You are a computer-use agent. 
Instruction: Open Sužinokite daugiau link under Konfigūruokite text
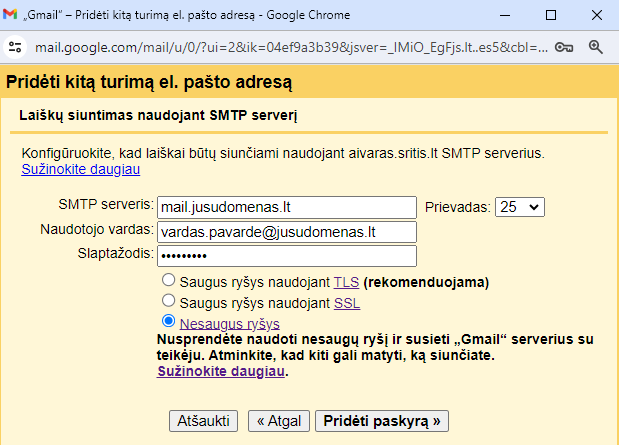[81, 169]
